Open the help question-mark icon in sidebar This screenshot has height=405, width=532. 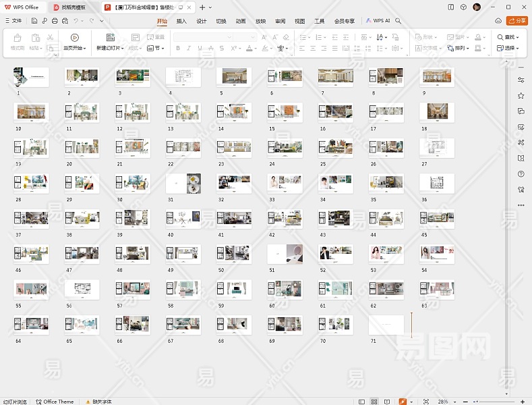click(x=521, y=173)
